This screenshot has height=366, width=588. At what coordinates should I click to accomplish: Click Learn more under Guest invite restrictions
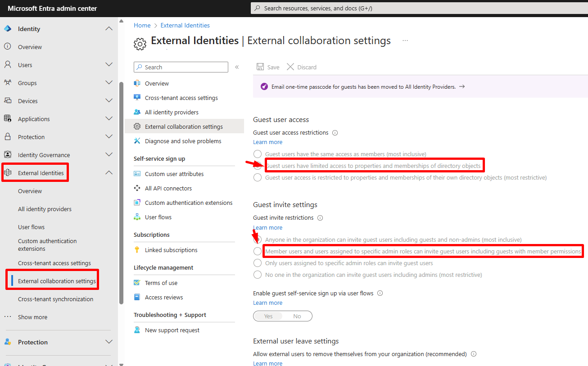point(268,227)
